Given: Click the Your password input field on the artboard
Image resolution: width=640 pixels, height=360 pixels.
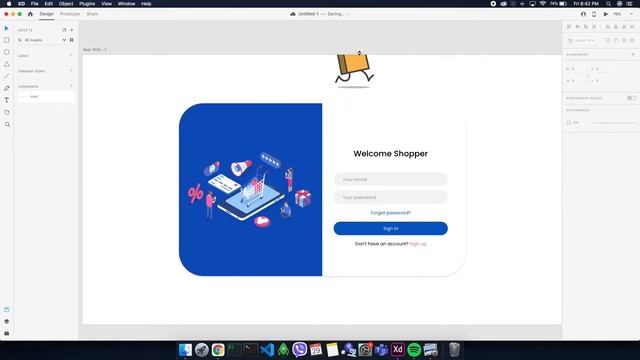Looking at the screenshot, I should click(391, 198).
